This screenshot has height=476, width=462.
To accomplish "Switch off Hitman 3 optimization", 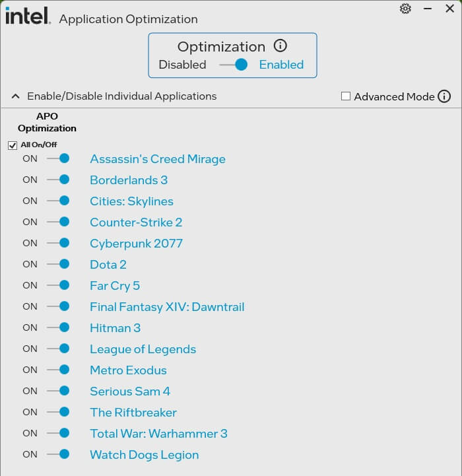I will (58, 327).
